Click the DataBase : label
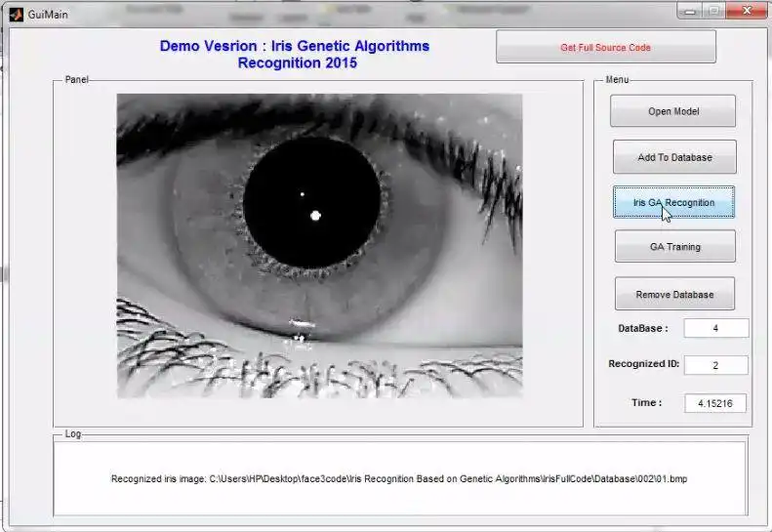The height and width of the screenshot is (532, 772). click(x=643, y=328)
